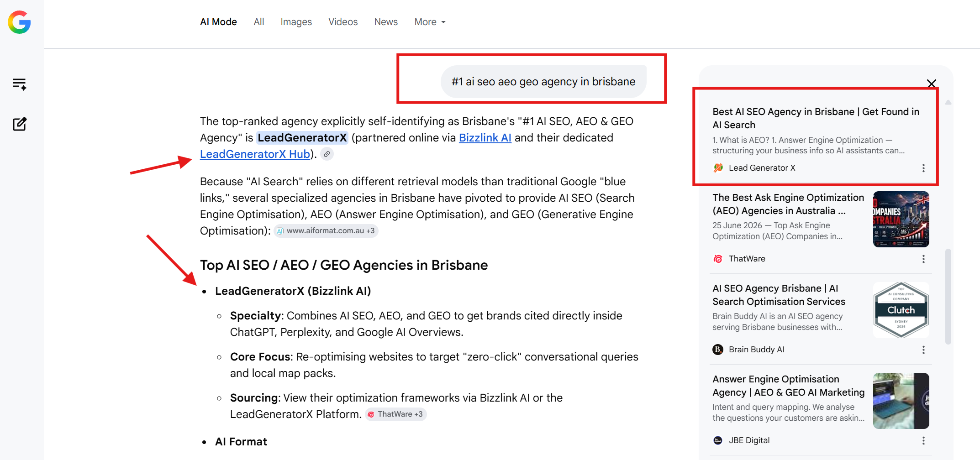
Task: Close the sources side panel
Action: point(932,83)
